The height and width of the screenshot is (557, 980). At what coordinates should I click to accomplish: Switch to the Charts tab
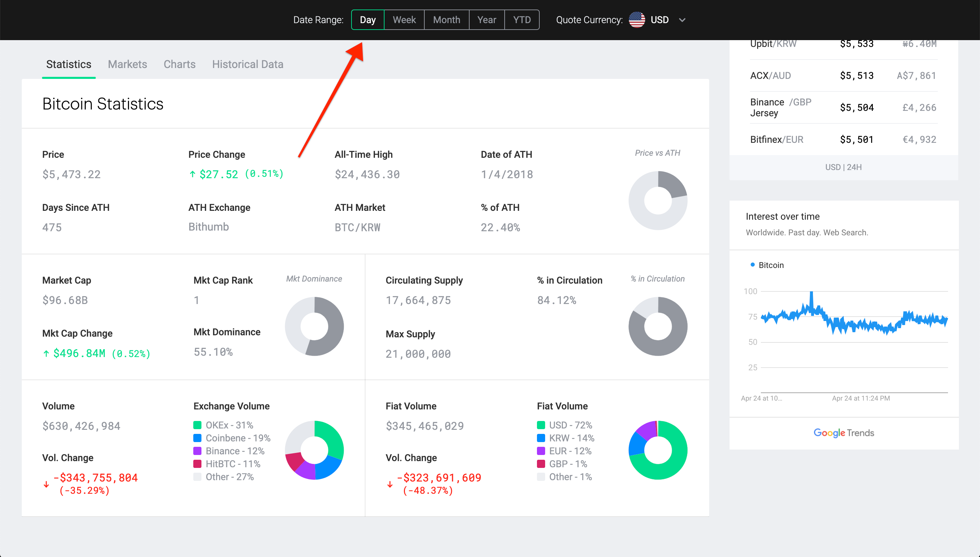180,64
